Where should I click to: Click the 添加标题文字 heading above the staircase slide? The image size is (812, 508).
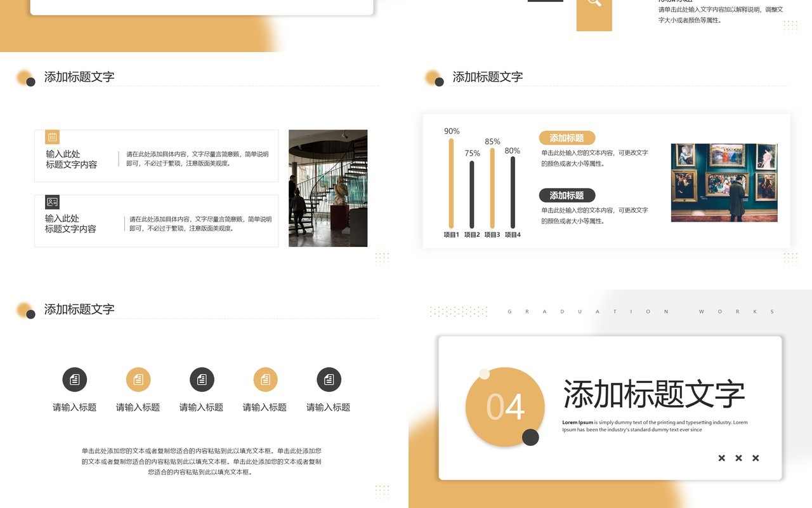tap(79, 77)
